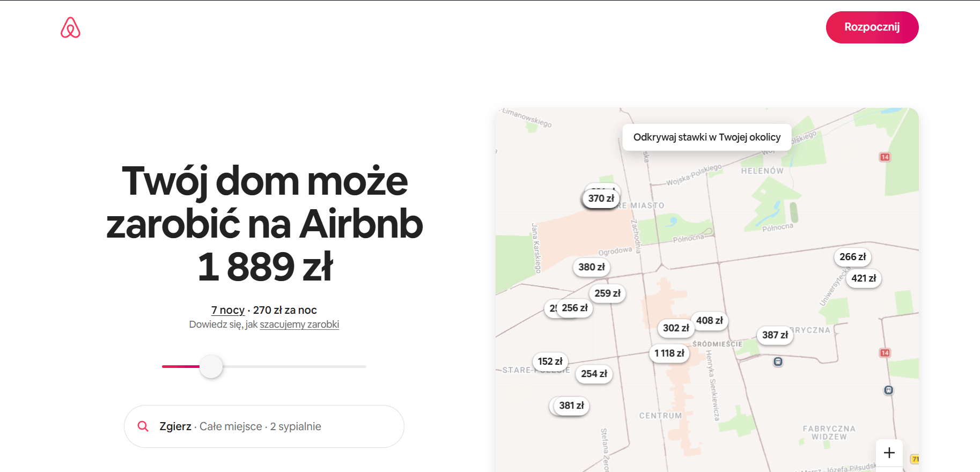Select the 1 118 zł price marker
The height and width of the screenshot is (472, 980).
(x=669, y=353)
